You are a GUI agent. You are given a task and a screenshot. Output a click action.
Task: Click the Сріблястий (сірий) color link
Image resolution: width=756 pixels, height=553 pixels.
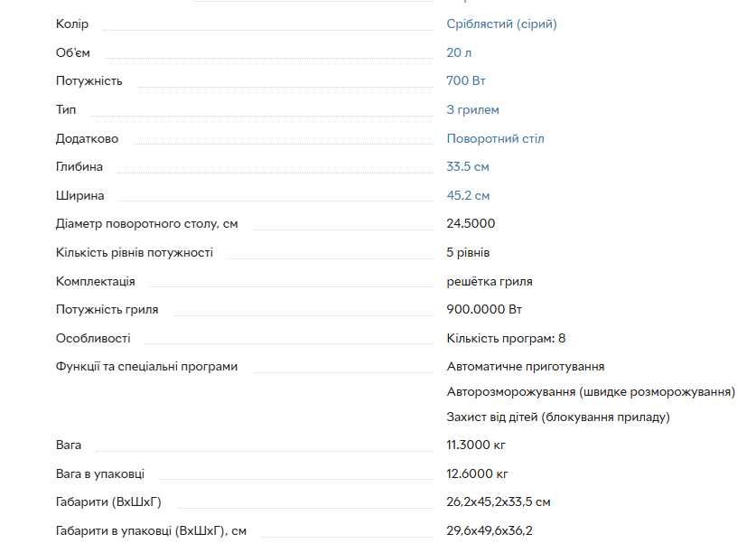pyautogui.click(x=501, y=24)
